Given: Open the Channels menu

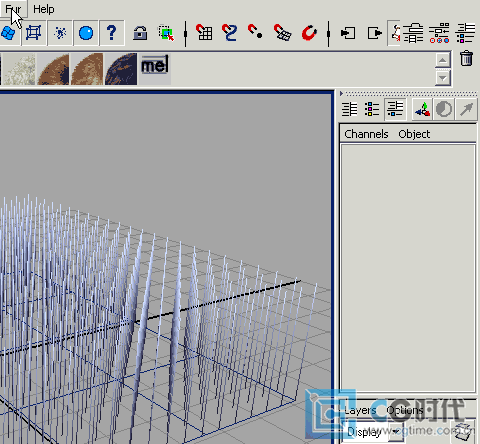Looking at the screenshot, I should [x=366, y=134].
